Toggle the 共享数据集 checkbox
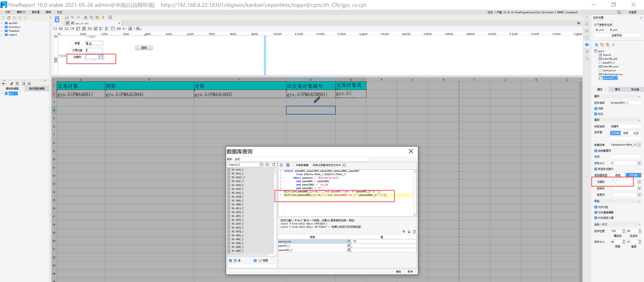 point(294,165)
